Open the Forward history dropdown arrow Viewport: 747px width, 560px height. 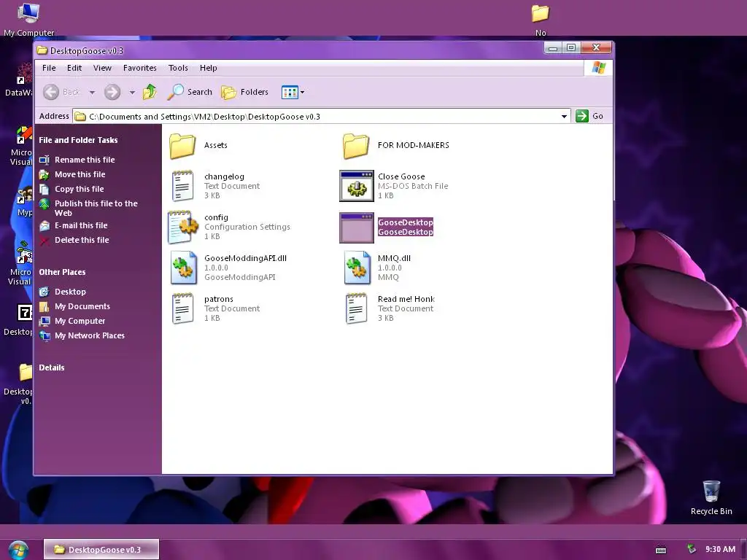[x=132, y=93]
